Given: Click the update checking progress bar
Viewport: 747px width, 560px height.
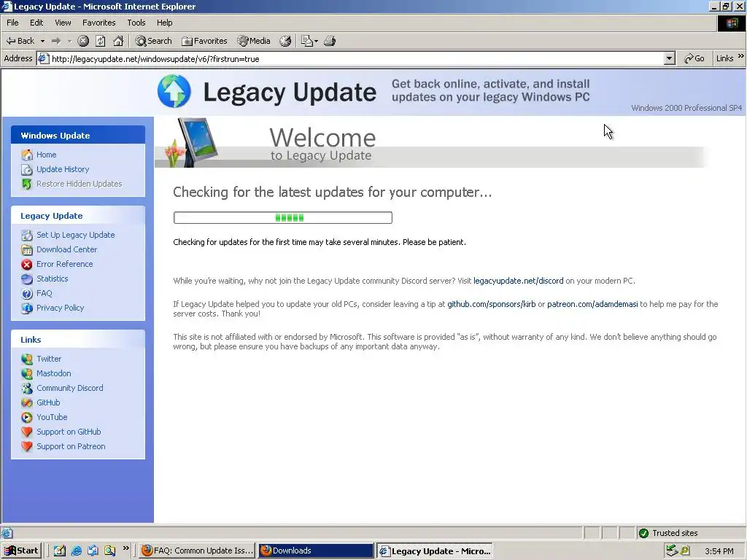Looking at the screenshot, I should coord(283,217).
